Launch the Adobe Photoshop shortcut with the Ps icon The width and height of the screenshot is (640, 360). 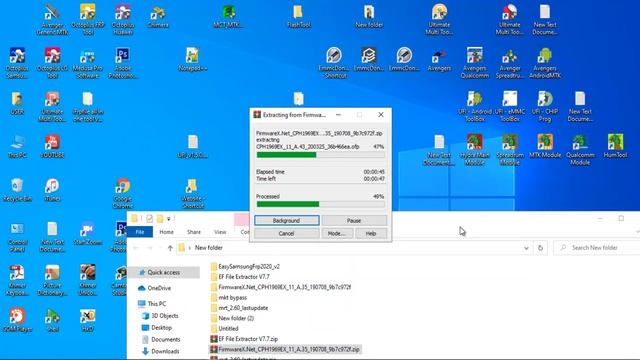coord(123,63)
